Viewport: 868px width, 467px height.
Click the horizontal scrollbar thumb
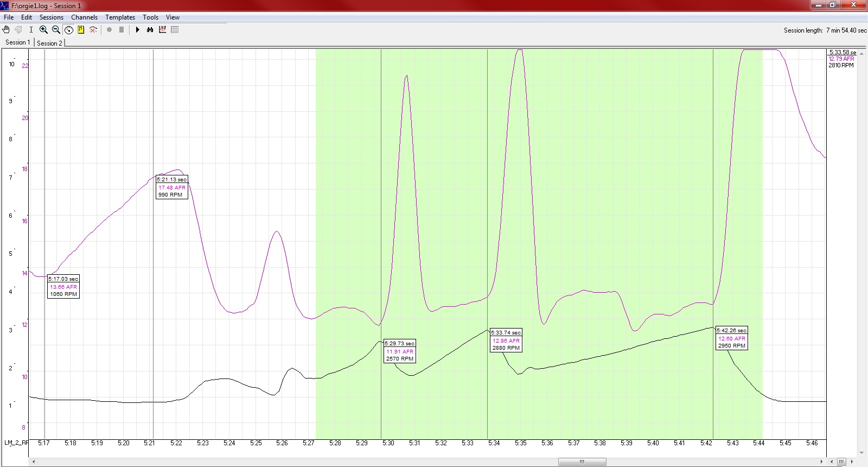pyautogui.click(x=582, y=462)
